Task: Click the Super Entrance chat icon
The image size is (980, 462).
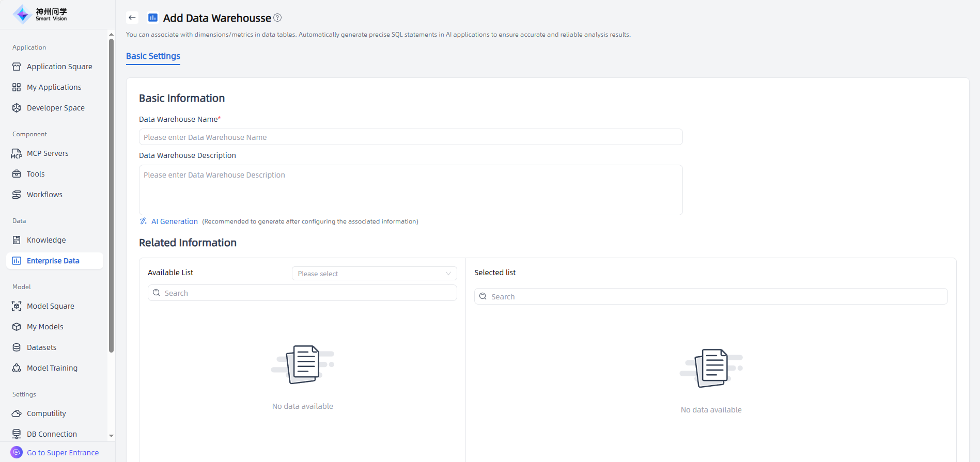Action: pyautogui.click(x=17, y=452)
